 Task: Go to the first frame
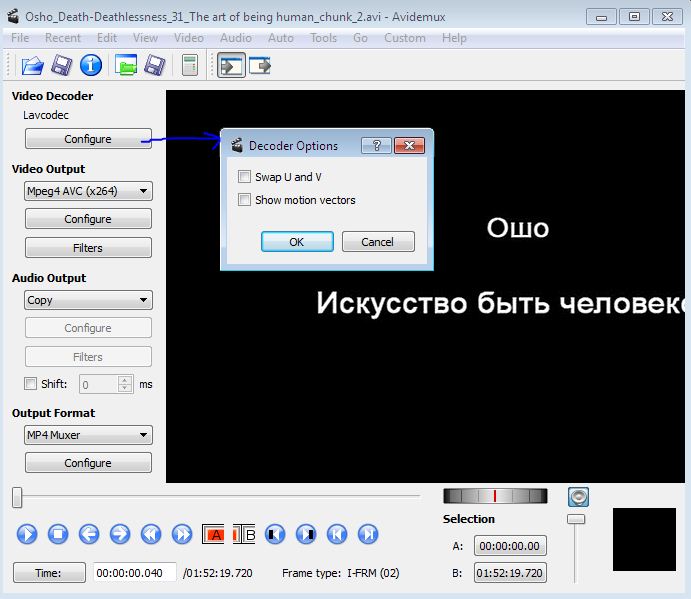pos(337,534)
